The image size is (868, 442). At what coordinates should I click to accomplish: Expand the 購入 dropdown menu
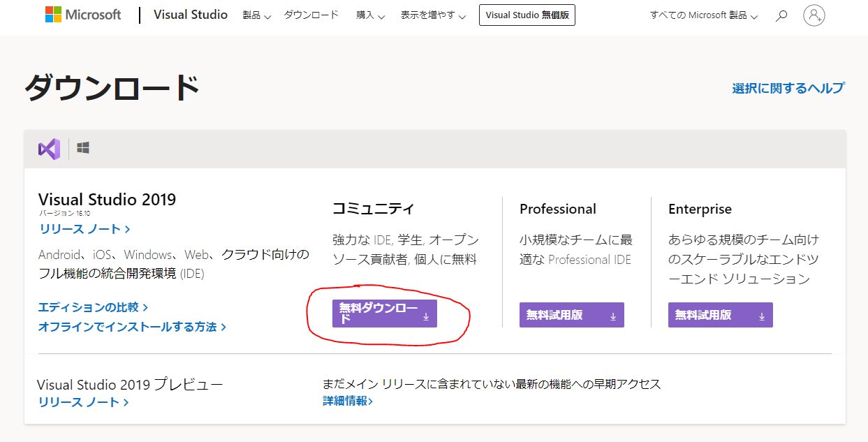[x=370, y=15]
